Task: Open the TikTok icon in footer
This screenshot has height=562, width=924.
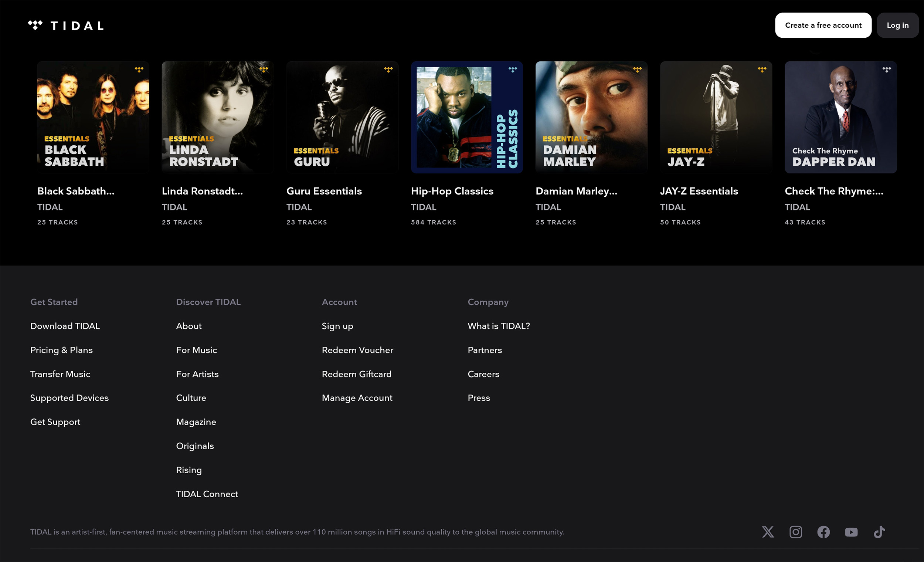Action: [879, 532]
